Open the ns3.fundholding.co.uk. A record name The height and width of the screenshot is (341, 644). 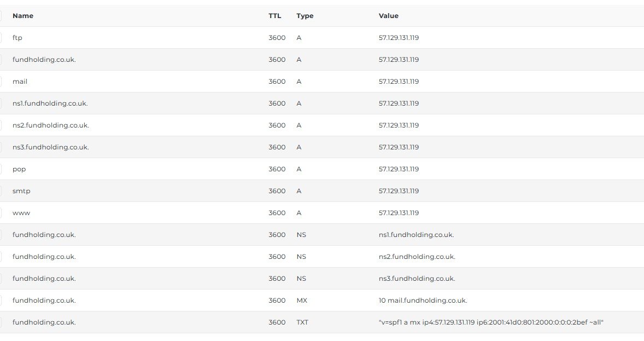tap(50, 147)
